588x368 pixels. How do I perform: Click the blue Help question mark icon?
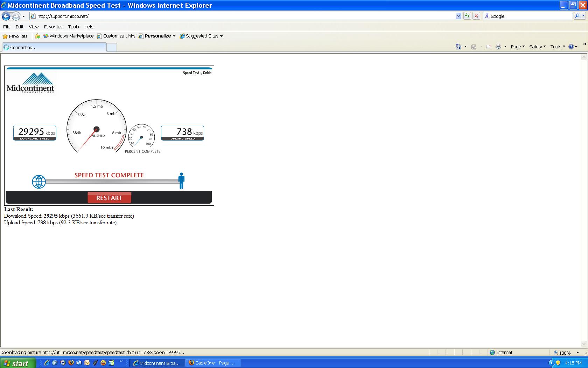point(571,47)
